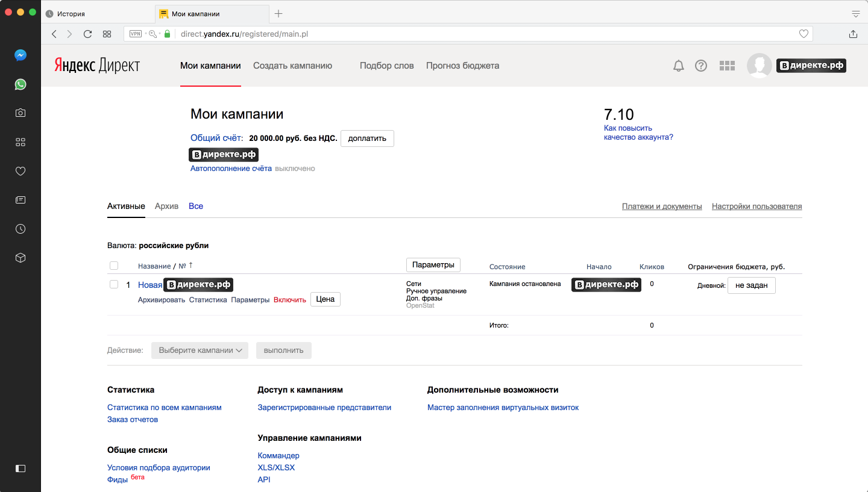
Task: Open the snapshot camera sidebar icon
Action: (20, 113)
